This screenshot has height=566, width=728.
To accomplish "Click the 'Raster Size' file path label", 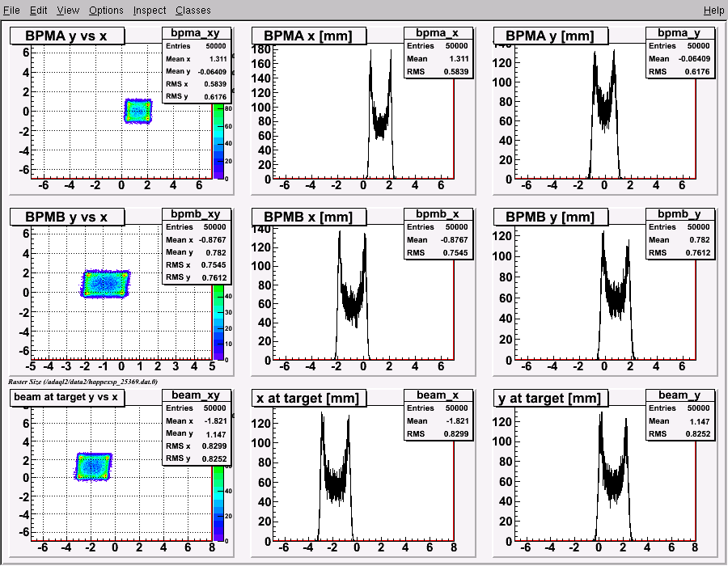I will click(x=83, y=382).
